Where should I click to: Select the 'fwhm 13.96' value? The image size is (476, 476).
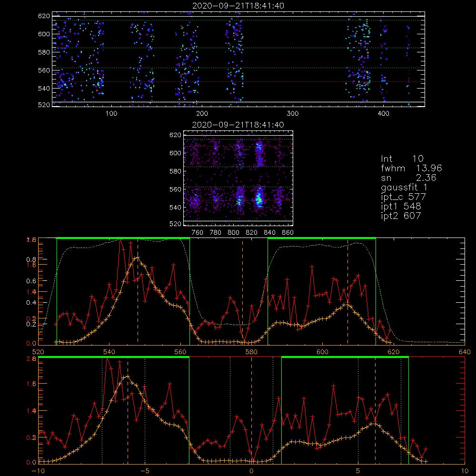point(411,168)
